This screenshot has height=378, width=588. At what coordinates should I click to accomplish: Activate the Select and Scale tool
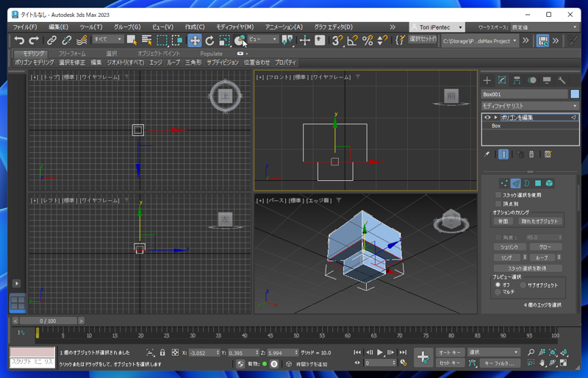[x=224, y=40]
